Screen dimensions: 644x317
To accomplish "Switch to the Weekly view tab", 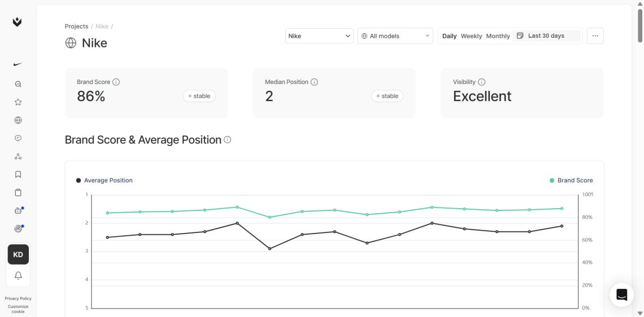I will [471, 36].
